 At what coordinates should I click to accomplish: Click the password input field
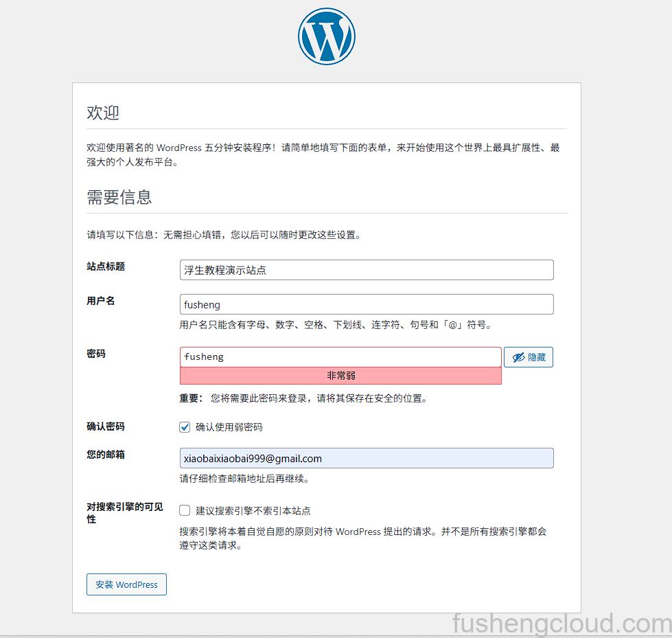pos(340,356)
